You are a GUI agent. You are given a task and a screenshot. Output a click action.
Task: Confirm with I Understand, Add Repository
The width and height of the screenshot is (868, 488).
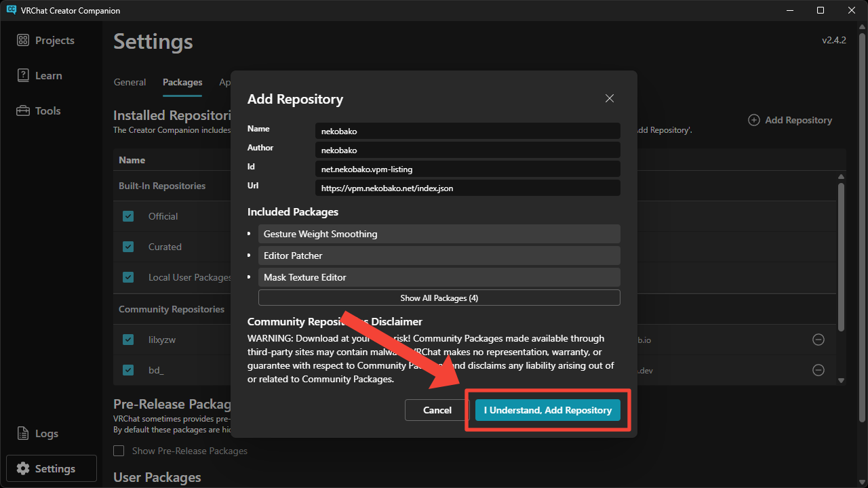click(547, 410)
